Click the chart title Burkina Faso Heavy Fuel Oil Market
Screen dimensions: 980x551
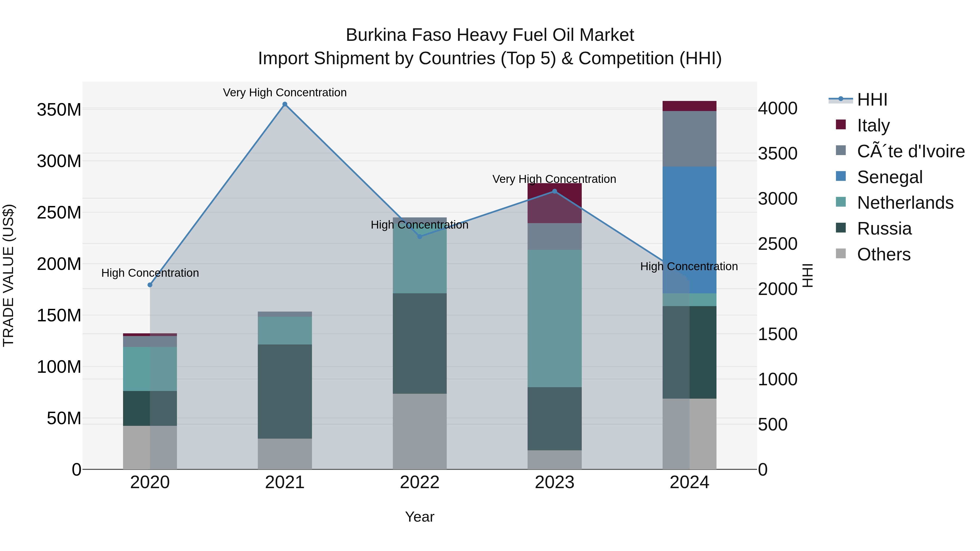[x=490, y=35]
